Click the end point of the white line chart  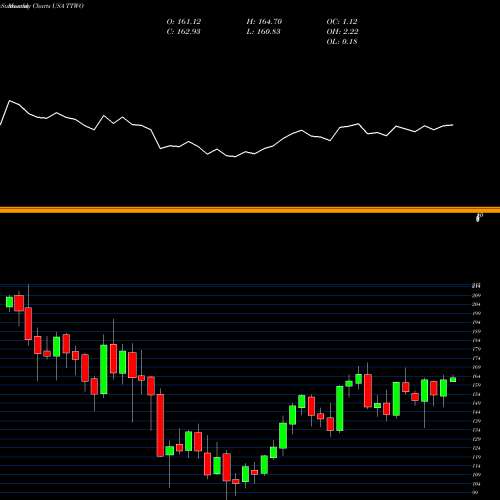(x=453, y=125)
